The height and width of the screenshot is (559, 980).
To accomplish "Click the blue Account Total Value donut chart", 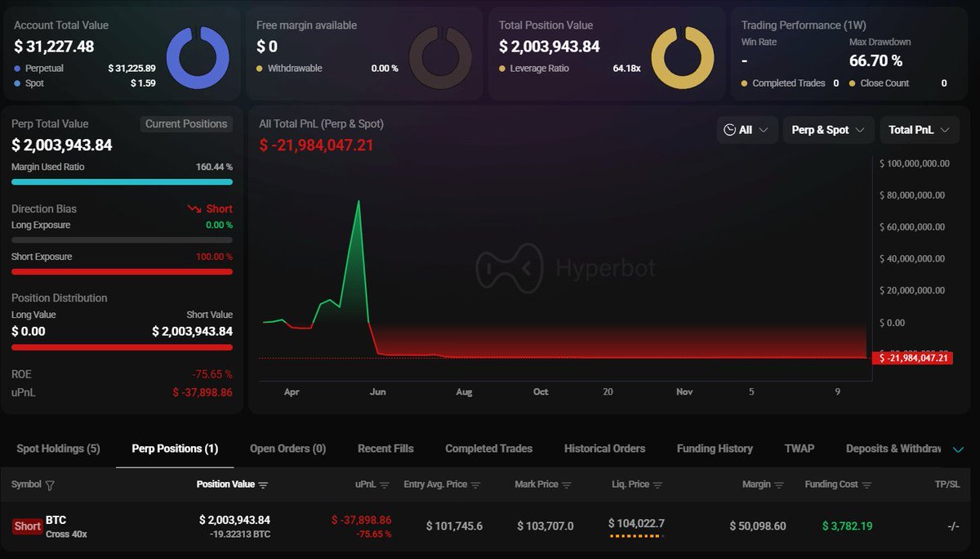I will [x=198, y=56].
